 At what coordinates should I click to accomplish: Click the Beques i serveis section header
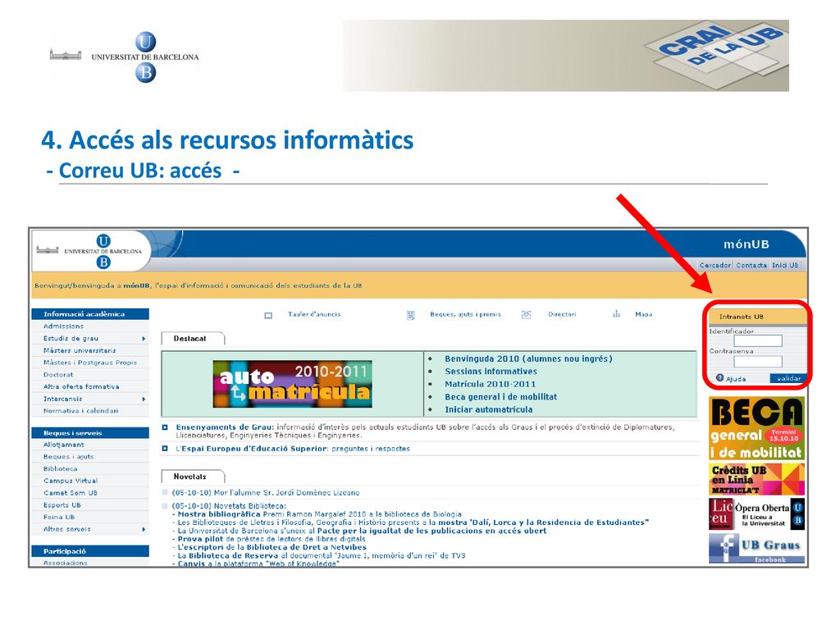(90, 433)
